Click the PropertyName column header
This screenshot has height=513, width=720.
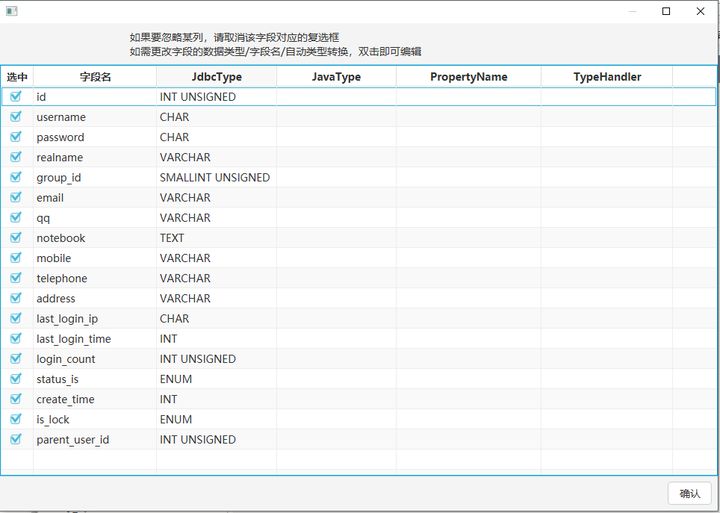(468, 77)
